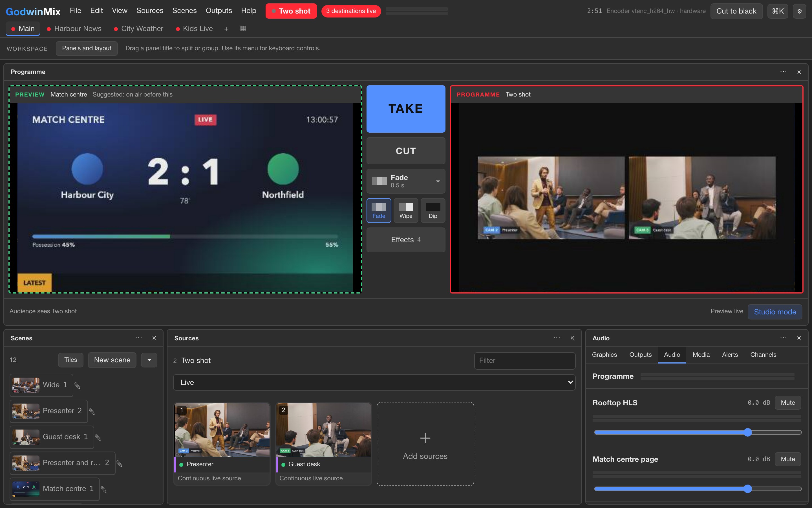The image size is (812, 508).
Task: Select the Wipe transition type
Action: pos(406,210)
